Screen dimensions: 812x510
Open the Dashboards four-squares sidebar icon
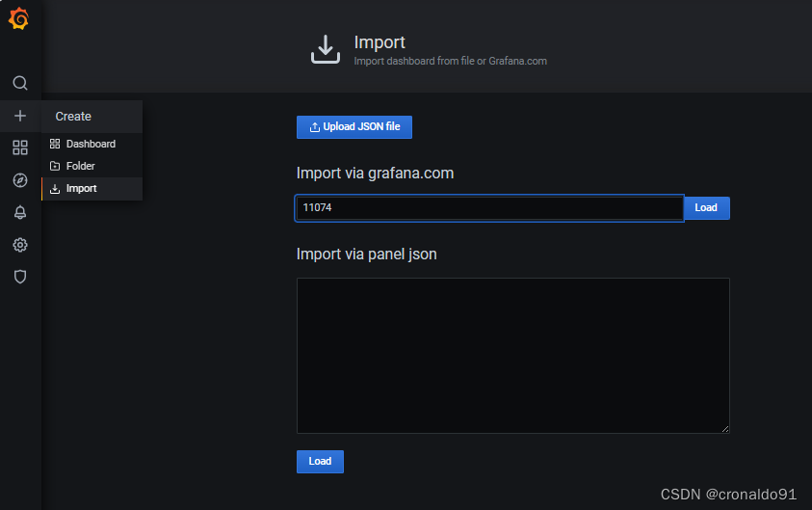point(20,148)
